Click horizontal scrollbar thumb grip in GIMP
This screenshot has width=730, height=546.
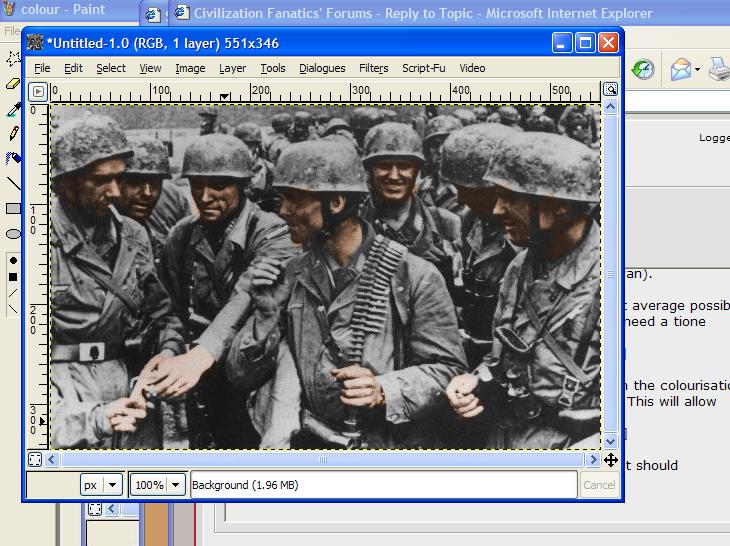tap(323, 460)
